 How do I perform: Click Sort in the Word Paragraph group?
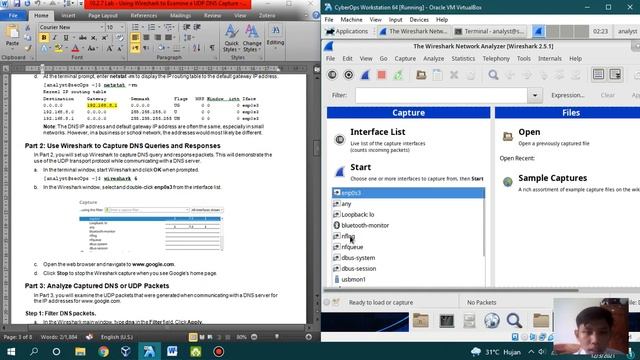click(x=197, y=48)
